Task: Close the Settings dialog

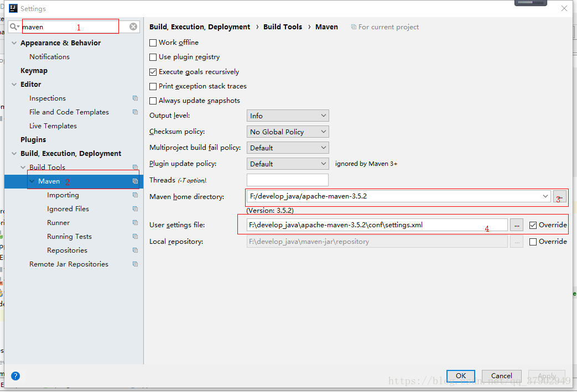Action: [x=564, y=8]
